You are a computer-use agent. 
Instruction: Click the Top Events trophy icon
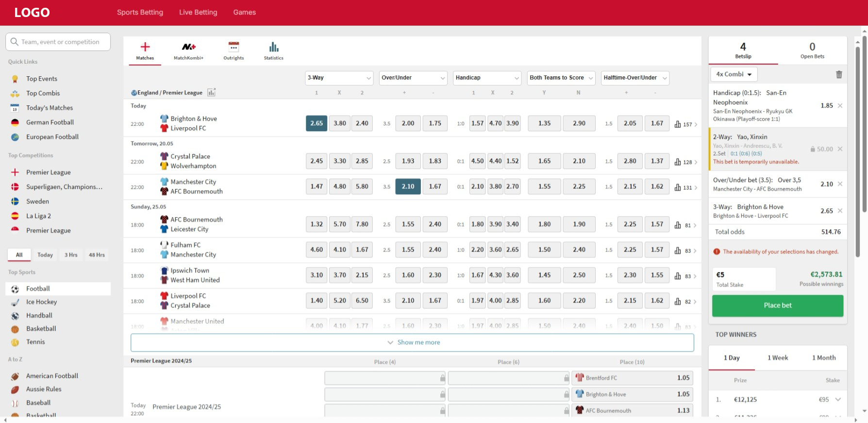[x=15, y=79]
